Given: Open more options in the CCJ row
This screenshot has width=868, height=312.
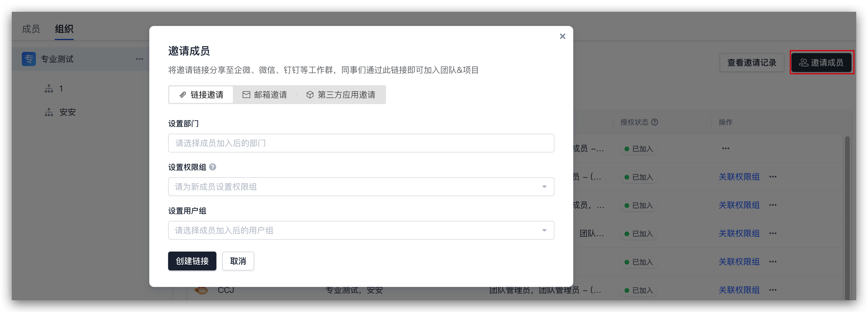Looking at the screenshot, I should click(x=773, y=290).
